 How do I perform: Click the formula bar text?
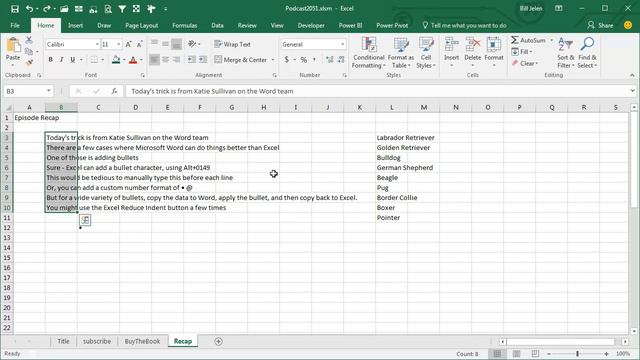click(x=212, y=91)
